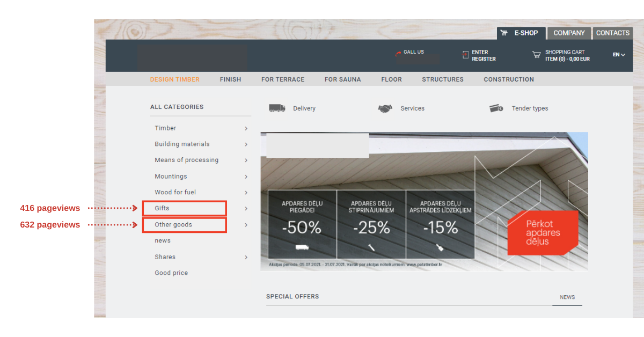Select the truck Delivery icon
The height and width of the screenshot is (337, 644).
click(x=276, y=108)
